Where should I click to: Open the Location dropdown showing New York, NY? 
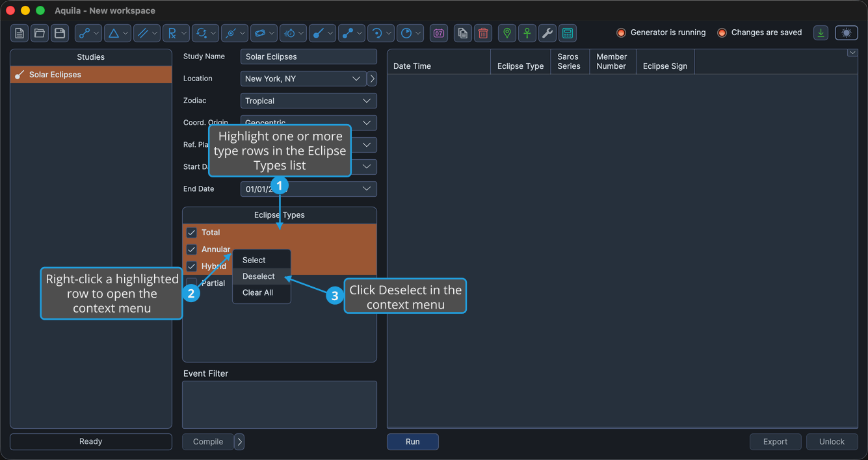coord(304,79)
